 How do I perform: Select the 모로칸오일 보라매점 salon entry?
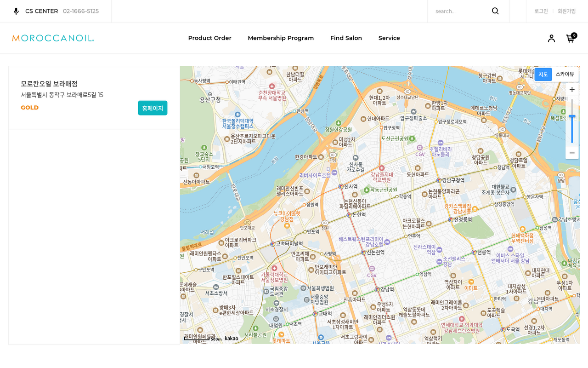pyautogui.click(x=49, y=84)
